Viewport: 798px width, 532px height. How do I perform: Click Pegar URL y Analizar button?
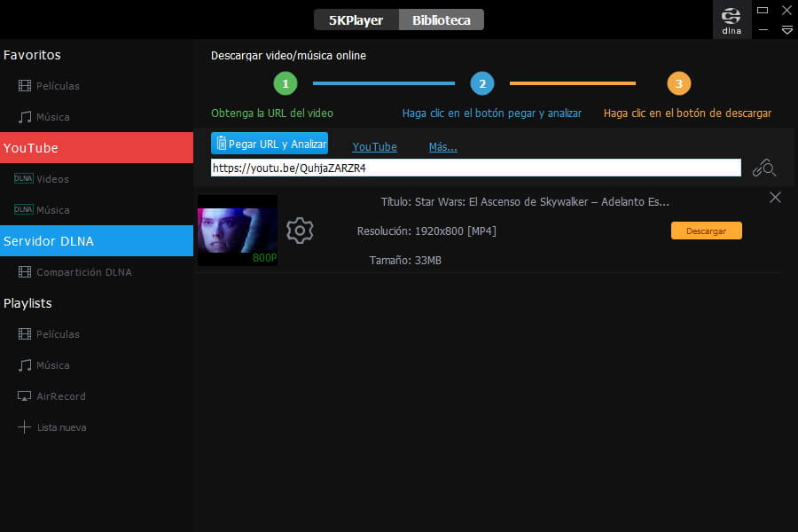[x=270, y=143]
